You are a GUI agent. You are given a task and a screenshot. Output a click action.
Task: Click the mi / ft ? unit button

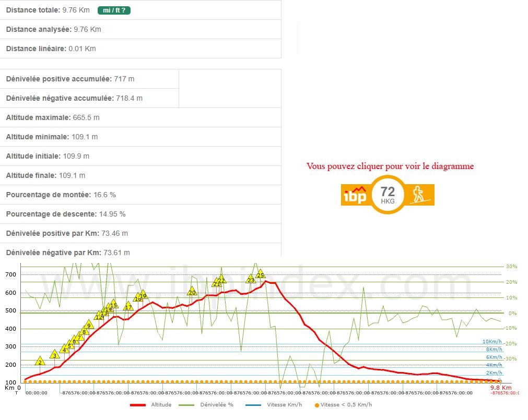coord(114,10)
